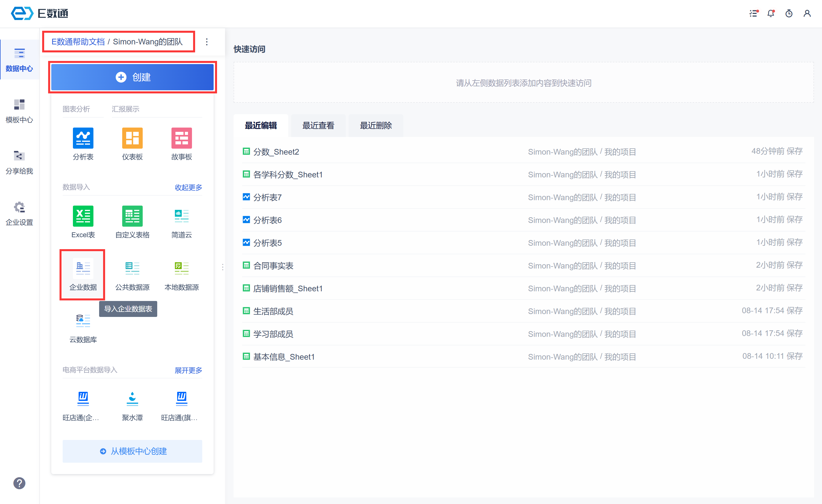Switch to the 最近查看 tab
The image size is (822, 504).
point(318,125)
